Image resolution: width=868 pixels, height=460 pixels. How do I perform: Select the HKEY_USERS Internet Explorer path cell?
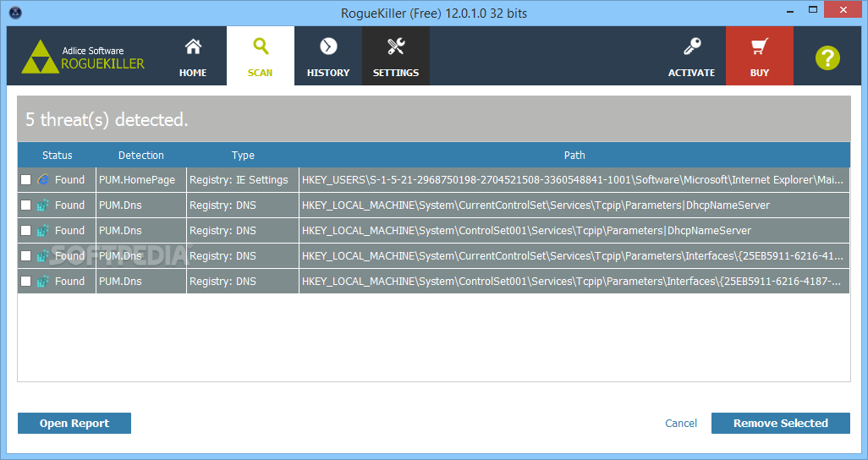click(x=574, y=180)
